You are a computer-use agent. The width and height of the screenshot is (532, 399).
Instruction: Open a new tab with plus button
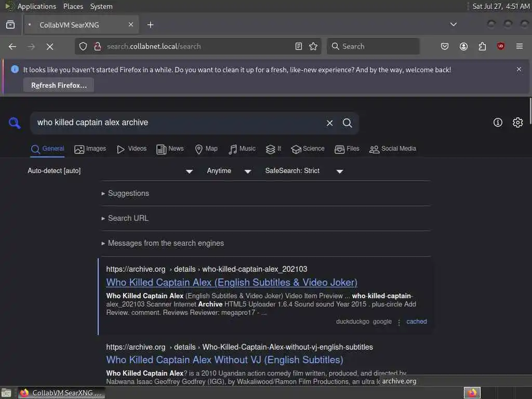pos(150,25)
